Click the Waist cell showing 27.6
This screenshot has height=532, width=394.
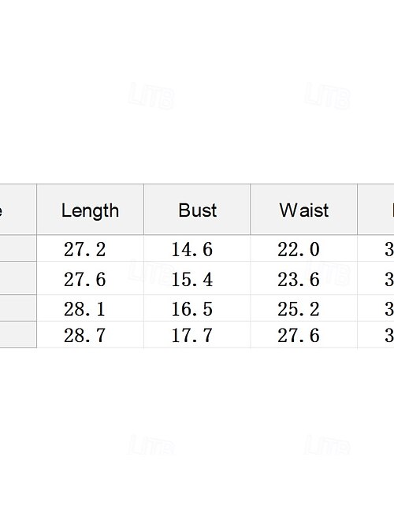pyautogui.click(x=304, y=334)
